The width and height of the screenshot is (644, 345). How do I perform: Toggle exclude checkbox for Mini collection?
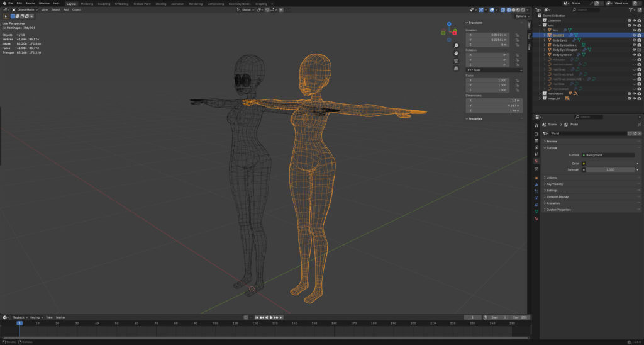tap(629, 25)
